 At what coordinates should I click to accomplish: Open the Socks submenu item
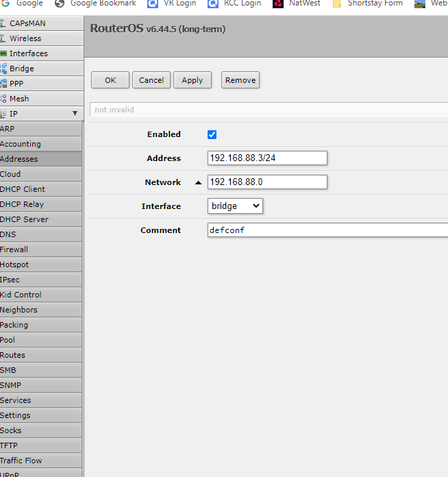pyautogui.click(x=40, y=430)
